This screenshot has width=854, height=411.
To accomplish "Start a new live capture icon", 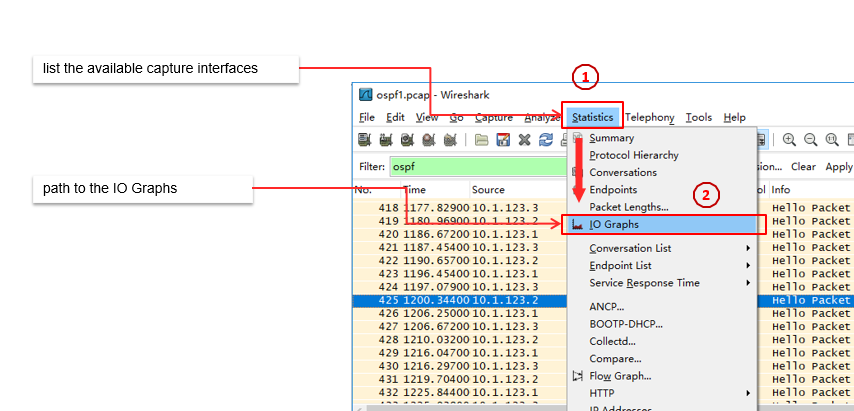I will click(x=407, y=140).
